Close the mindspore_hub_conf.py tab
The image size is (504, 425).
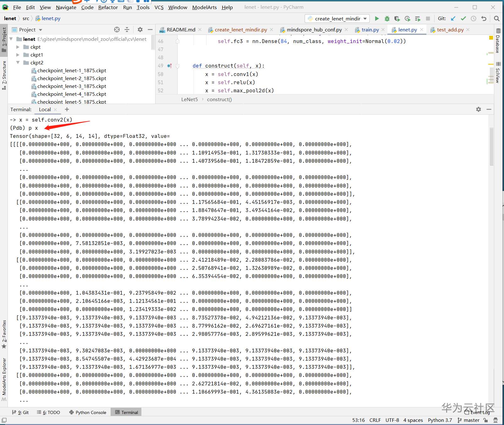[346, 30]
